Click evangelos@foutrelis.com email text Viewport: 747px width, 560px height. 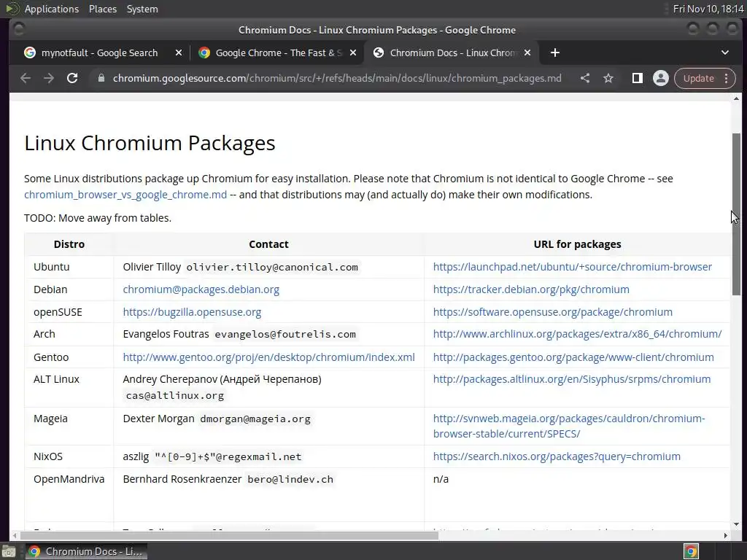point(285,334)
